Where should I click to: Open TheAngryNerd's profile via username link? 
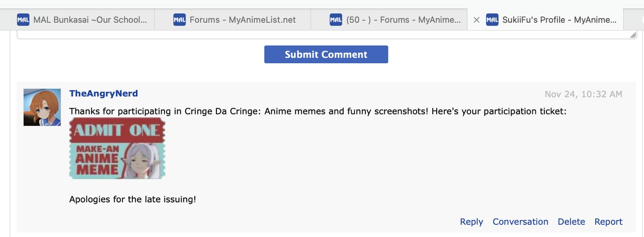104,93
